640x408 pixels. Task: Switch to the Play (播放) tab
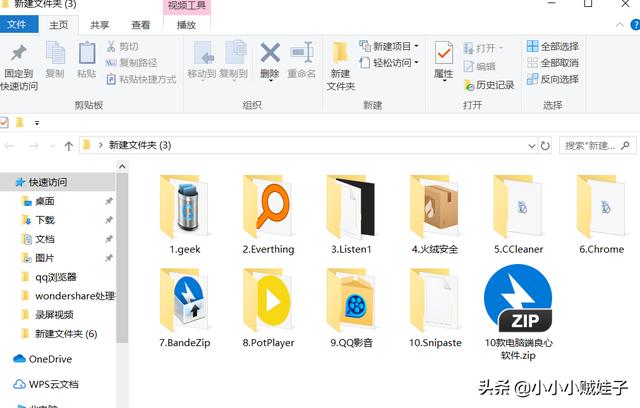pyautogui.click(x=186, y=25)
